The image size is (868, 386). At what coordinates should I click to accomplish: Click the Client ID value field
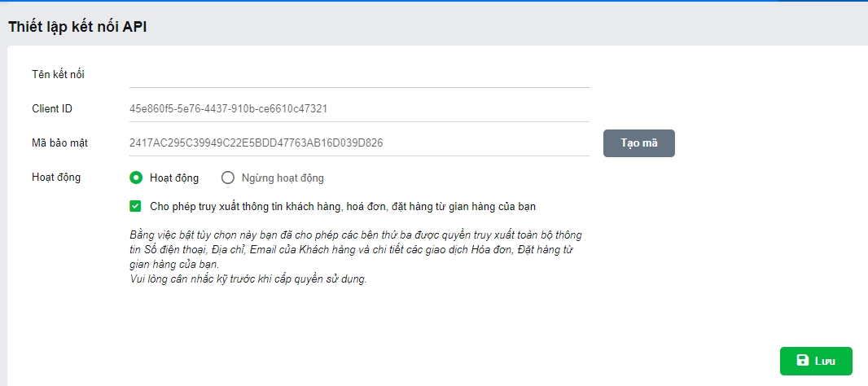tap(358, 108)
